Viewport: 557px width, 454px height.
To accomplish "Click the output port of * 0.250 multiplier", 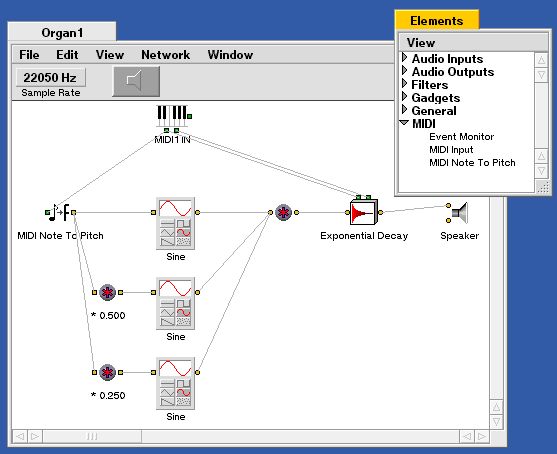I will (x=120, y=372).
